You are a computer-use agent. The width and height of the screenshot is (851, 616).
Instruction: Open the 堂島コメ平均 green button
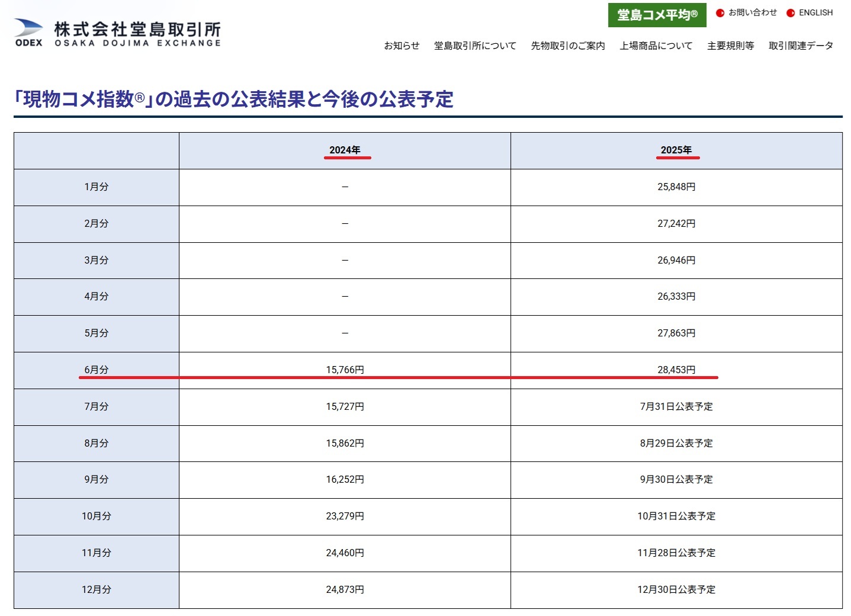tap(657, 15)
